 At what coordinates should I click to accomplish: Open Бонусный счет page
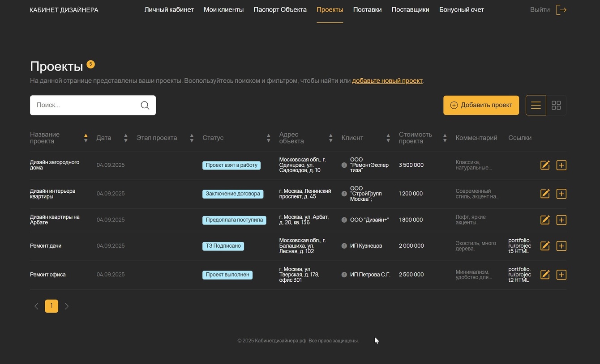click(x=462, y=10)
